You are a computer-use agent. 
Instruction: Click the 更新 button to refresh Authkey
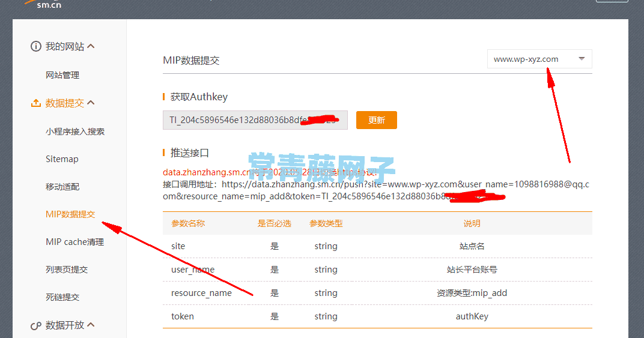click(377, 120)
